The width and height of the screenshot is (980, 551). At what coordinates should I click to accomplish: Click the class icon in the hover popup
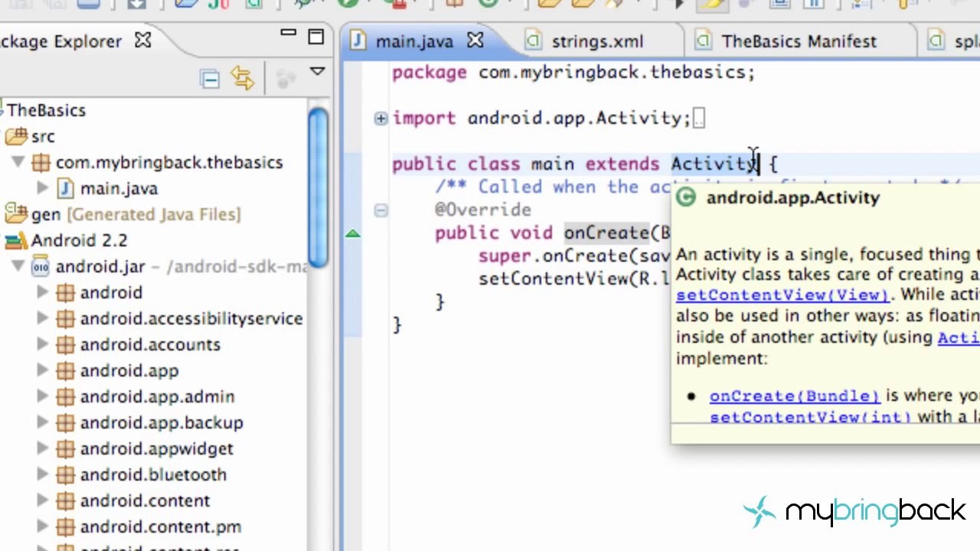[x=686, y=197]
